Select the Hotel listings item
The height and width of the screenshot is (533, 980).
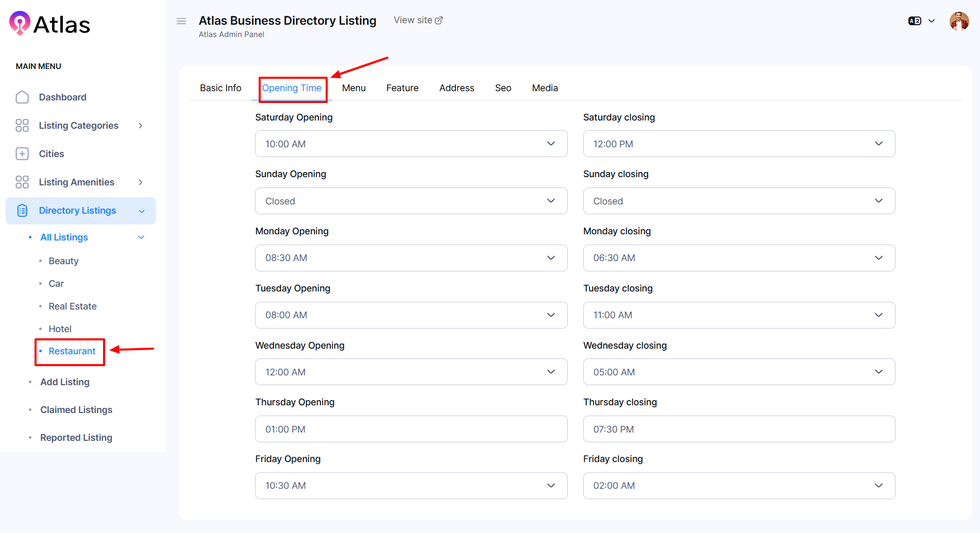coord(60,329)
